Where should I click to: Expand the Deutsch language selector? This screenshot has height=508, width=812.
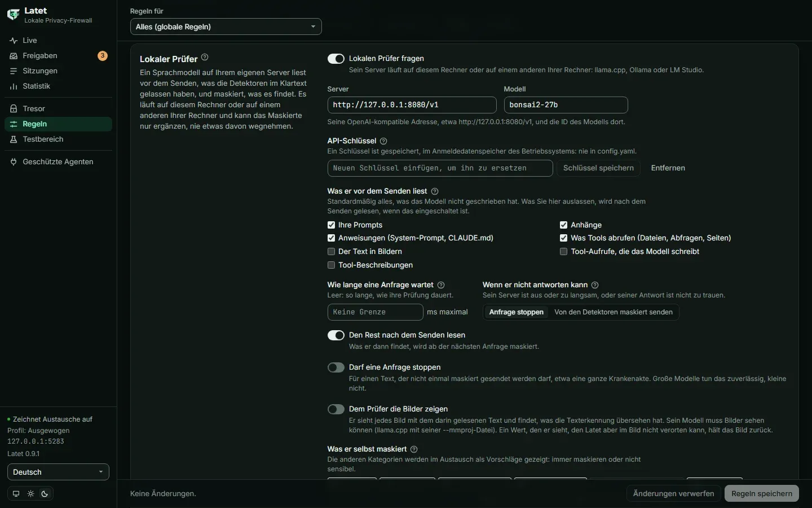click(x=58, y=472)
